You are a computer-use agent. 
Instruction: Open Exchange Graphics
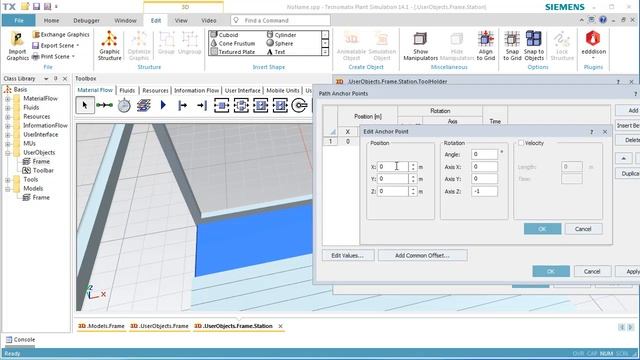click(61, 35)
